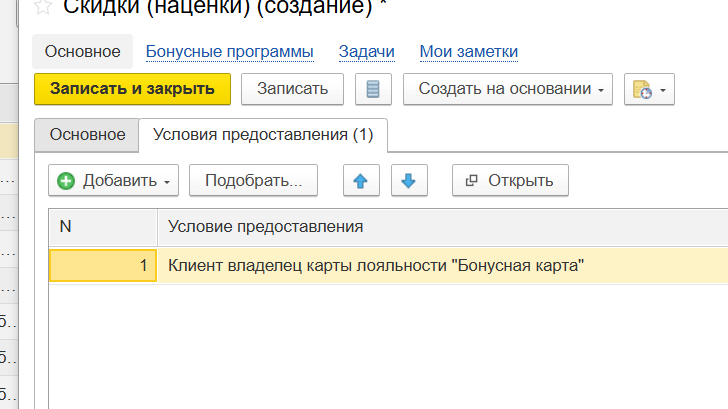Switch to the inner Основное tab above the toolbar
This screenshot has width=728, height=409.
[87, 134]
